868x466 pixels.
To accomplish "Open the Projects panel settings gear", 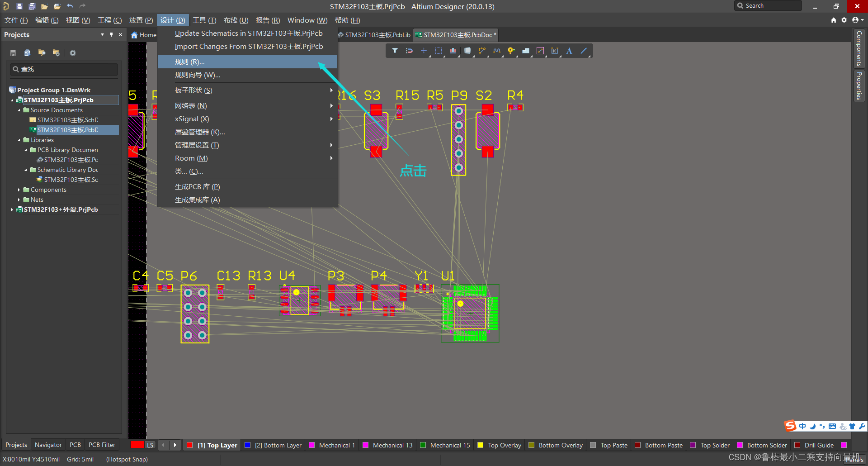I will coord(72,53).
